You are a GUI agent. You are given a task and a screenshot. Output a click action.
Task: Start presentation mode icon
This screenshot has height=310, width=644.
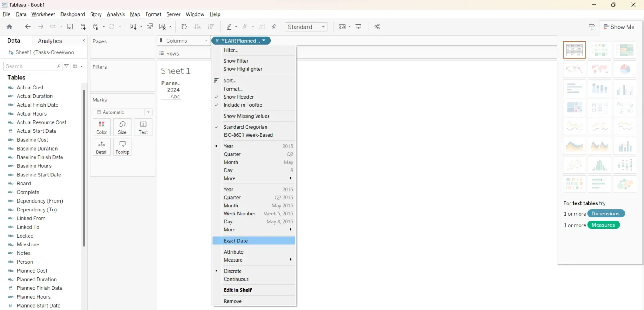359,27
